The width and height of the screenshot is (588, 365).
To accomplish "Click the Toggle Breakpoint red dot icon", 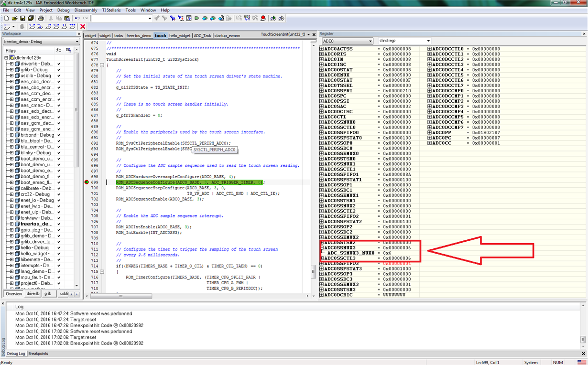I will pos(263,18).
